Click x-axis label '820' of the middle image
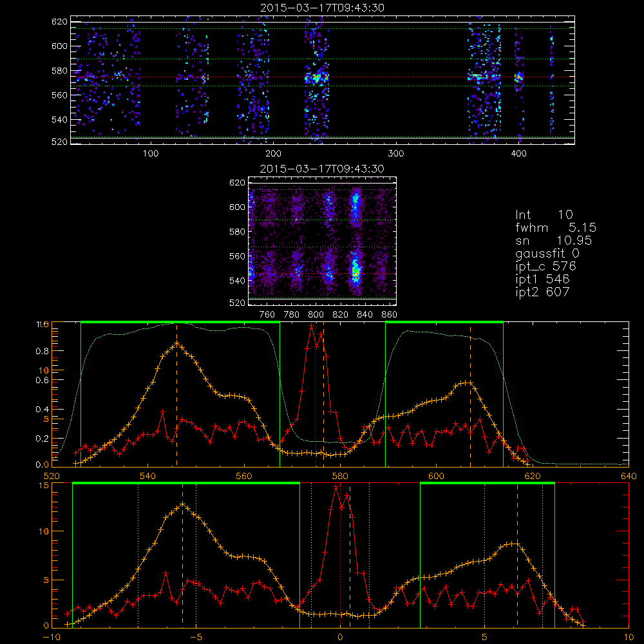Viewport: 644px width, 644px height. [341, 315]
